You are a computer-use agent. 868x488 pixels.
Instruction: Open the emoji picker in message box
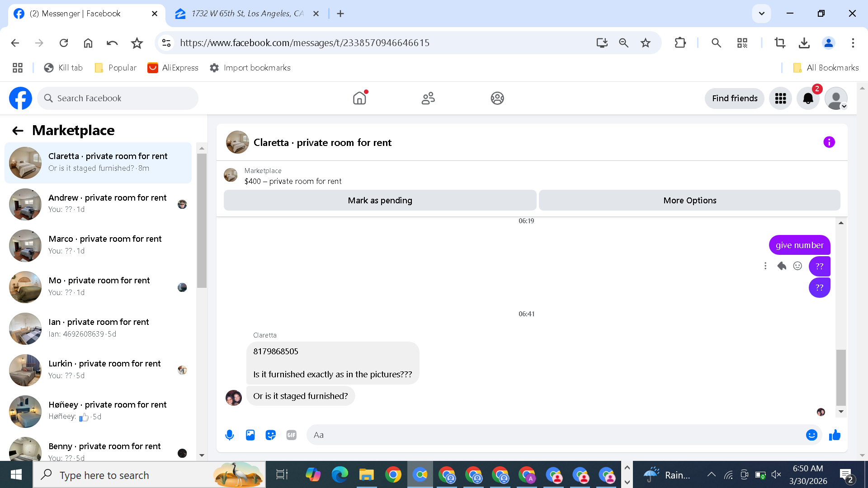click(x=811, y=435)
